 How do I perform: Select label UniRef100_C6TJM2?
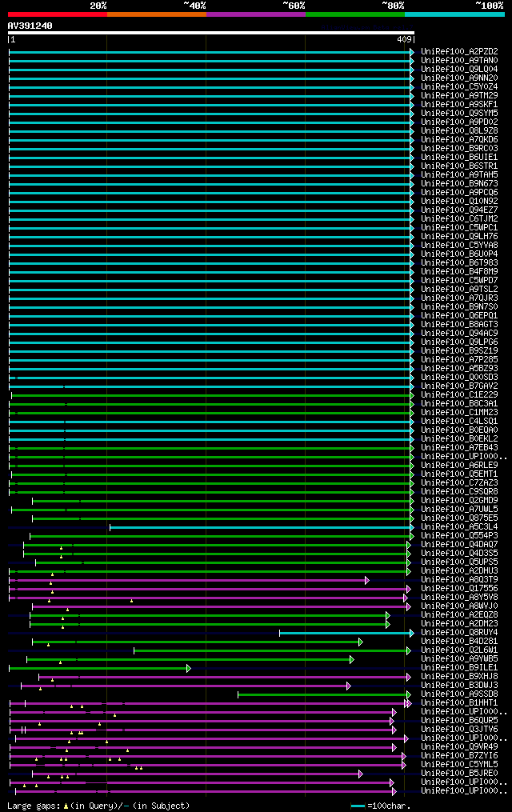[x=459, y=219]
